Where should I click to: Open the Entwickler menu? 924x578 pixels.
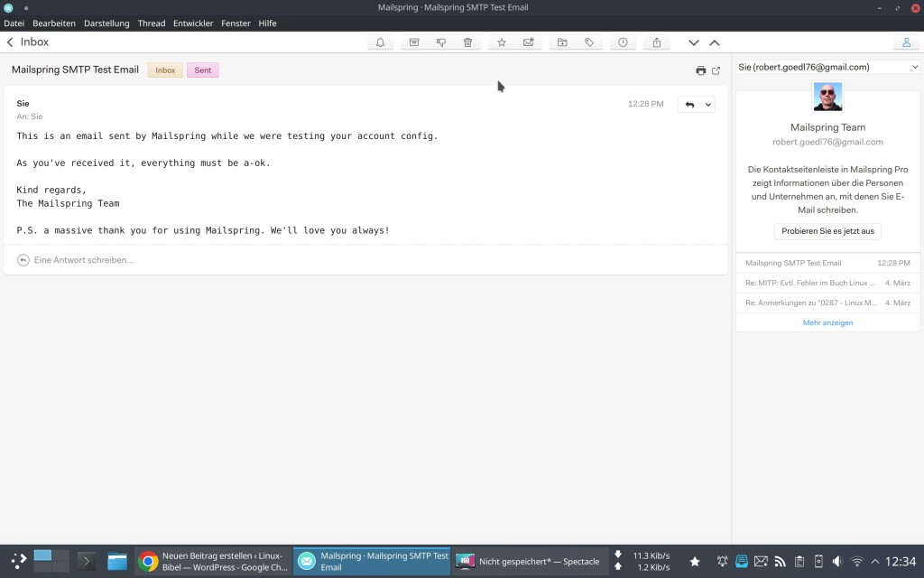(x=193, y=23)
